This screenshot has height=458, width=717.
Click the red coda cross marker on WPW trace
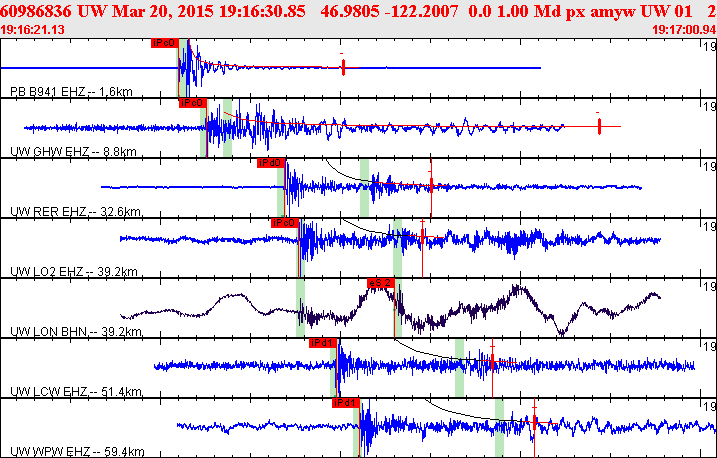pyautogui.click(x=534, y=421)
